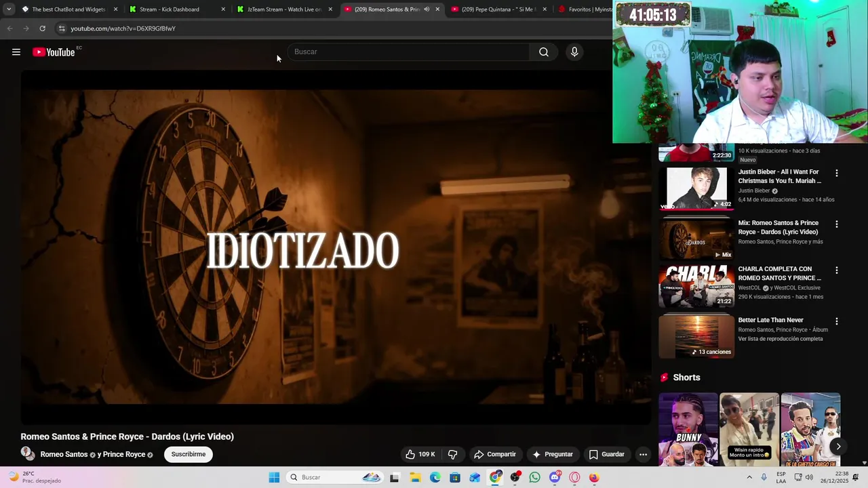868x488 pixels.
Task: Open options for the Justin Bieber video
Action: (x=836, y=174)
